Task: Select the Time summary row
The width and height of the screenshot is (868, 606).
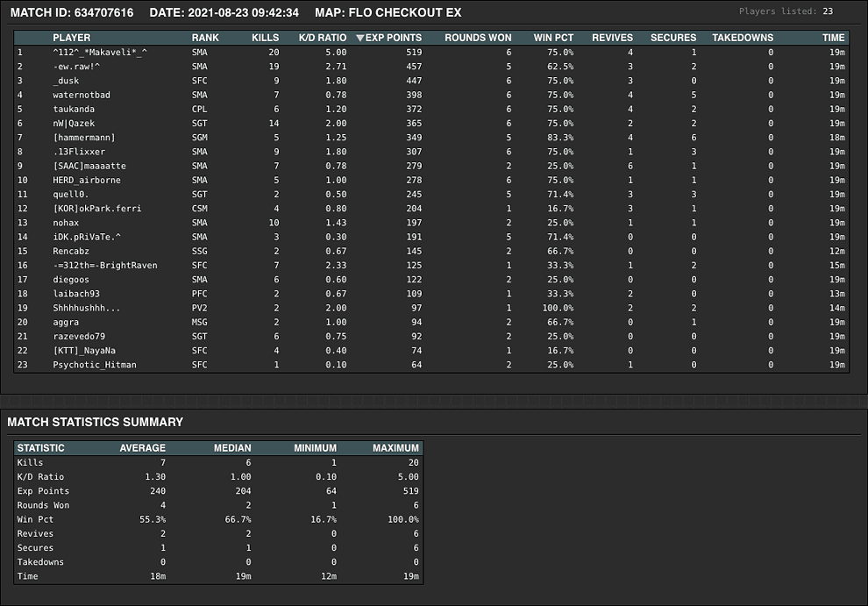Action: point(218,577)
